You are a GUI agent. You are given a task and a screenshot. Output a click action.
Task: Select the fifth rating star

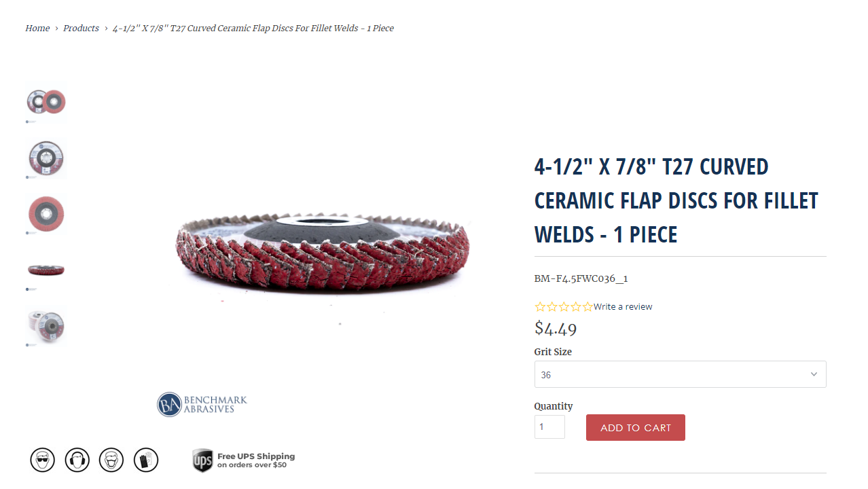point(587,307)
